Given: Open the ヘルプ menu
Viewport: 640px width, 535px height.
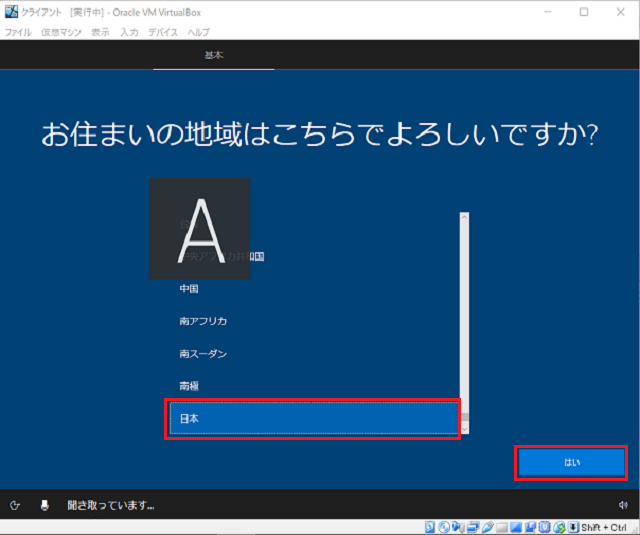Looking at the screenshot, I should 198,32.
